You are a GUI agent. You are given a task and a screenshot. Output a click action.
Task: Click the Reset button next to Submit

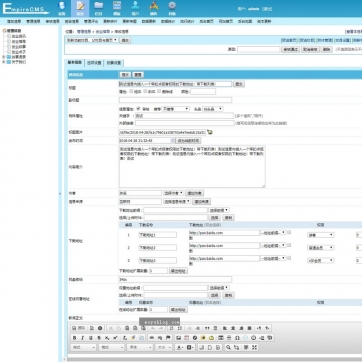[x=138, y=75]
